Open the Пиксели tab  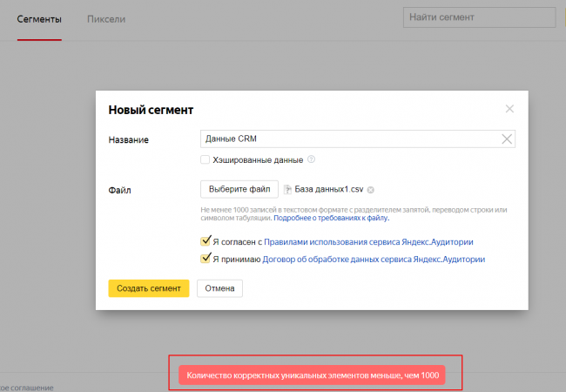(x=106, y=18)
